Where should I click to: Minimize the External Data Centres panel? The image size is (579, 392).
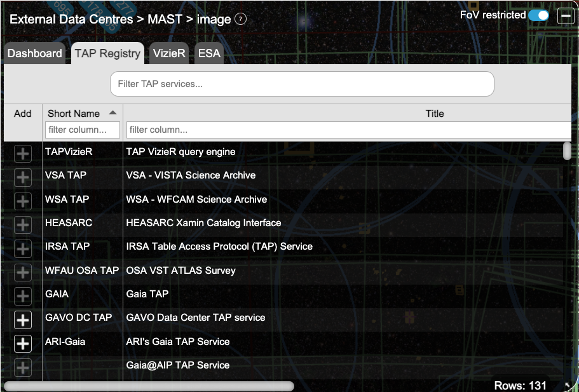[x=566, y=16]
